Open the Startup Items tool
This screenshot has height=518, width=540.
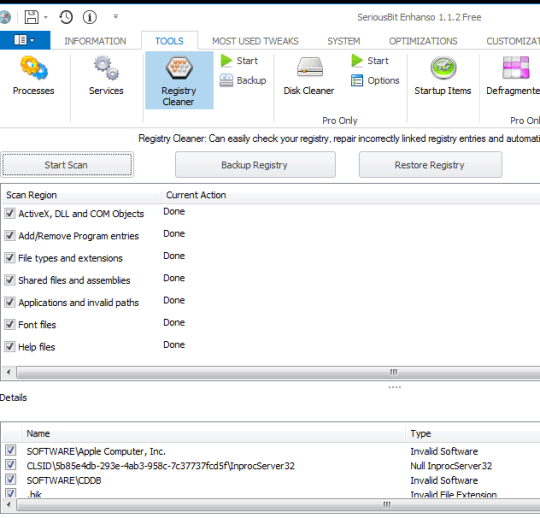pos(443,76)
